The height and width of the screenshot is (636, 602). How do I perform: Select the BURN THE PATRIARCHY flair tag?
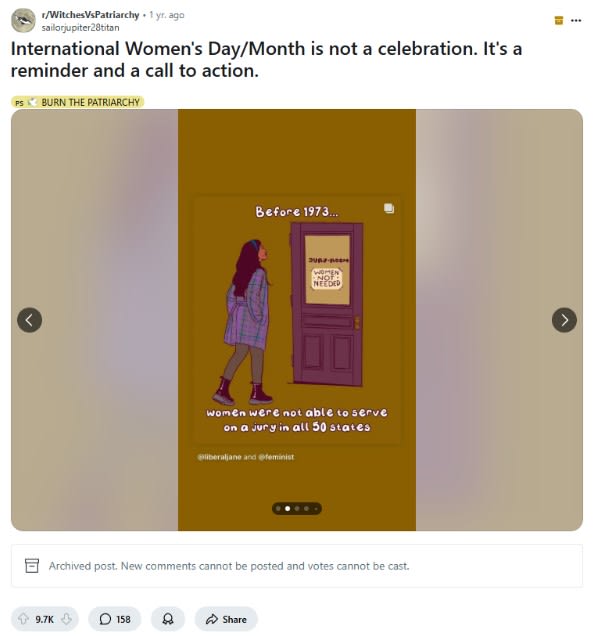coord(78,102)
